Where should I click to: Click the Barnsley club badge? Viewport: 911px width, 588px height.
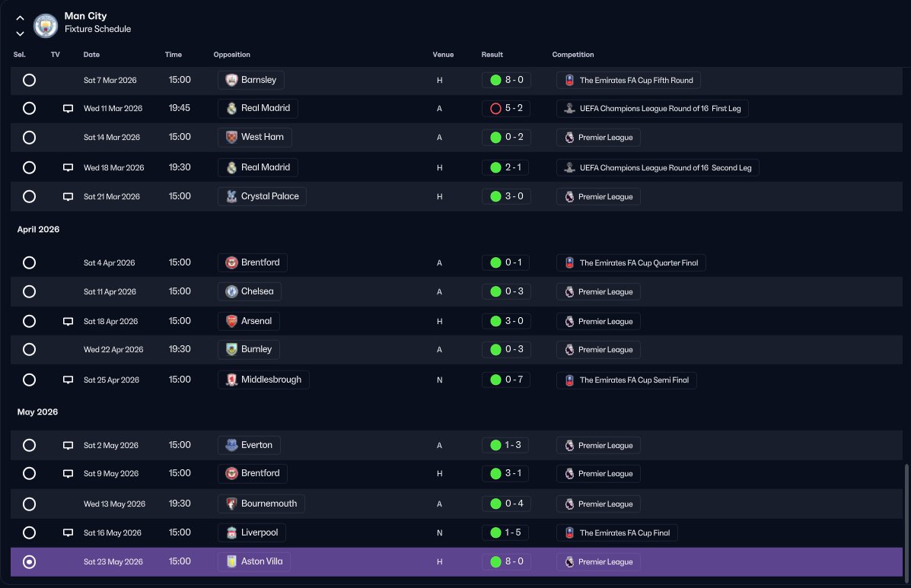231,80
